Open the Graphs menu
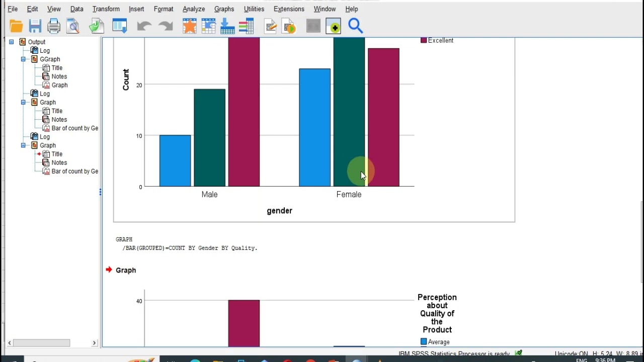The width and height of the screenshot is (644, 362). click(x=224, y=9)
